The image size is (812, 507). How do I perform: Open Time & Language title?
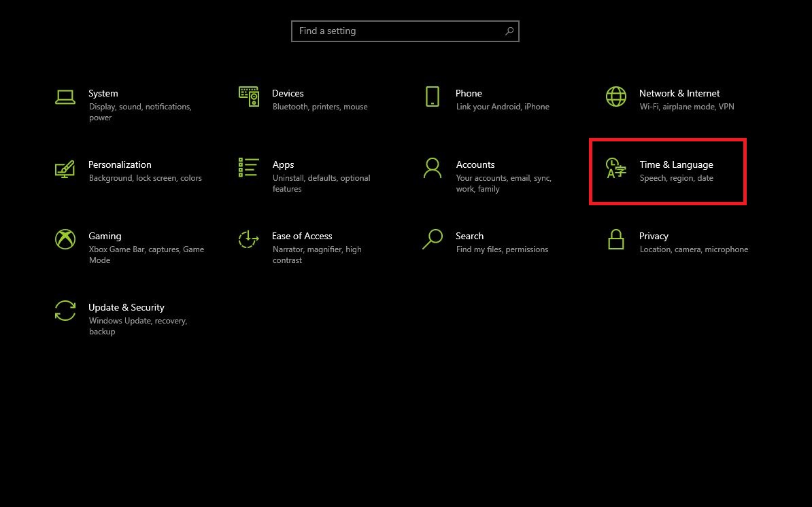tap(676, 164)
